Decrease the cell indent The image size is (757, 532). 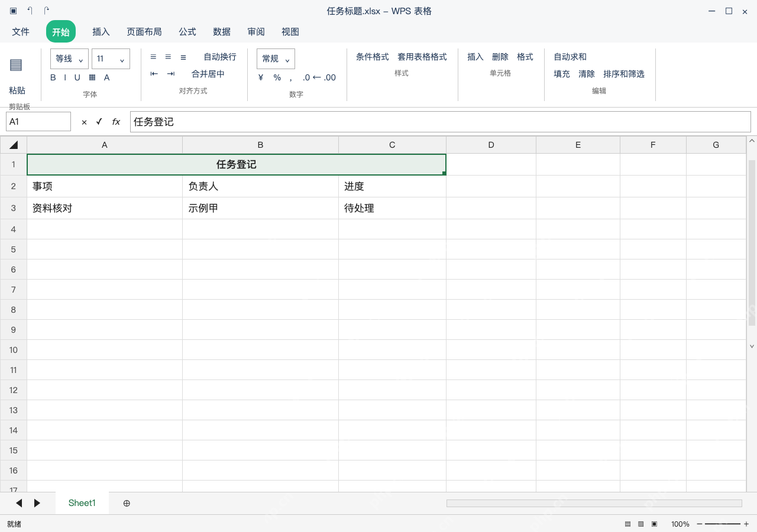click(x=154, y=74)
